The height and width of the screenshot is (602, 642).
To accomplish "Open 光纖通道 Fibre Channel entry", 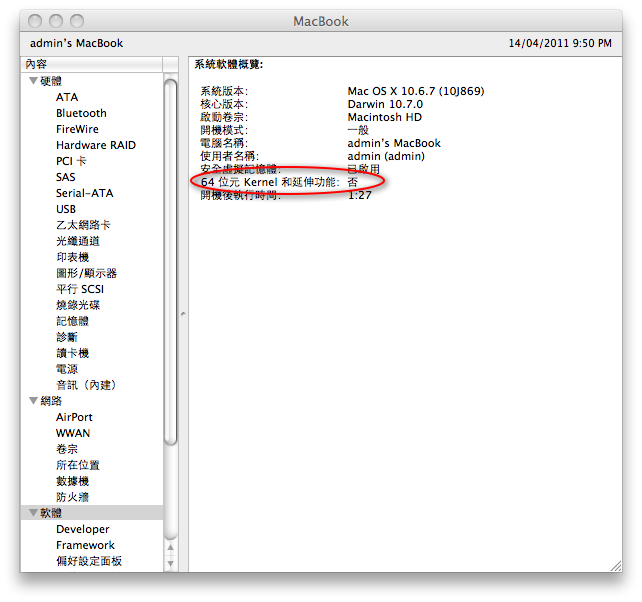I will [78, 241].
